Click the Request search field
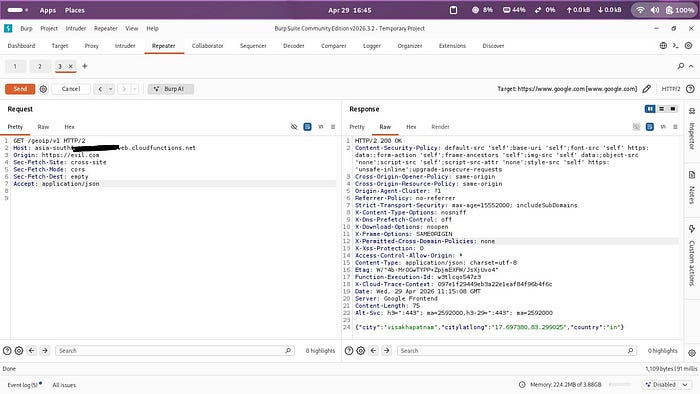Image resolution: width=700 pixels, height=394 pixels. tap(175, 351)
